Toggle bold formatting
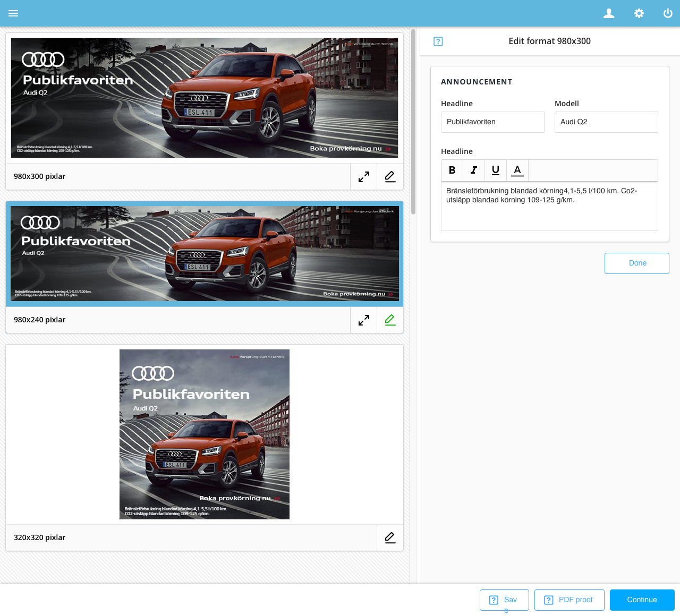Screen dimensions: 680x616 pyautogui.click(x=452, y=170)
